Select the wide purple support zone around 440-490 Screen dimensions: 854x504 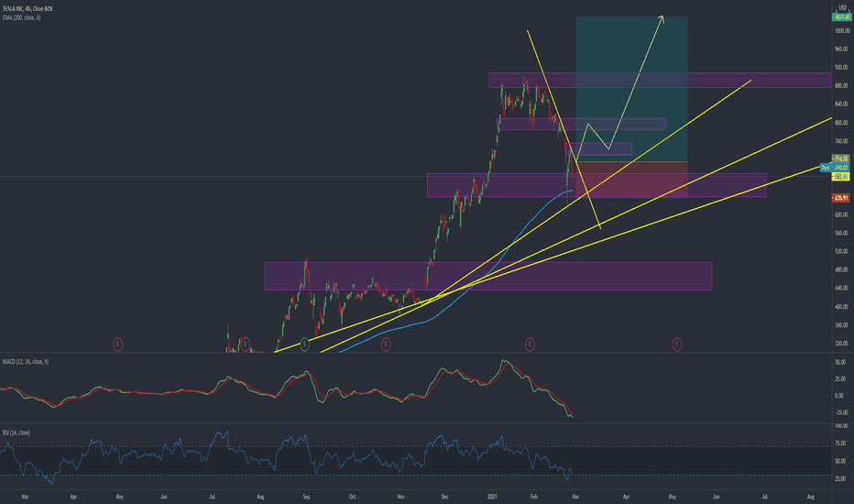(x=488, y=276)
